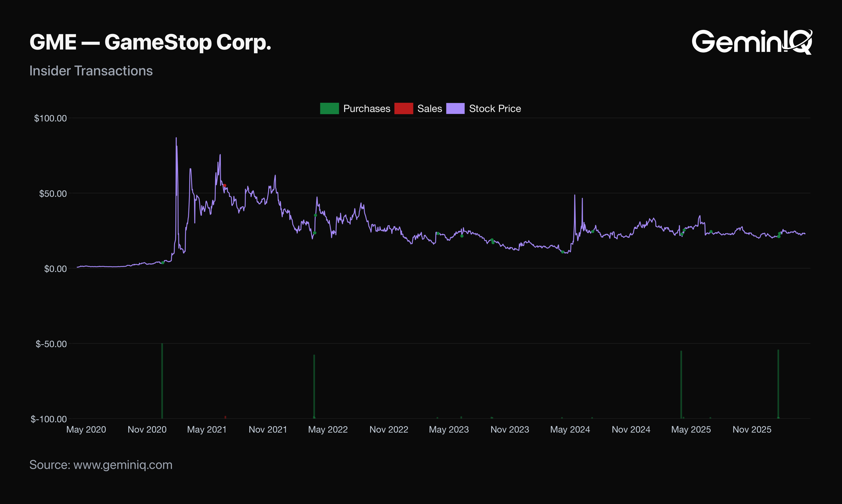Screen dimensions: 842x504
Task: Click the $100.00 y-axis label
Action: pos(50,118)
